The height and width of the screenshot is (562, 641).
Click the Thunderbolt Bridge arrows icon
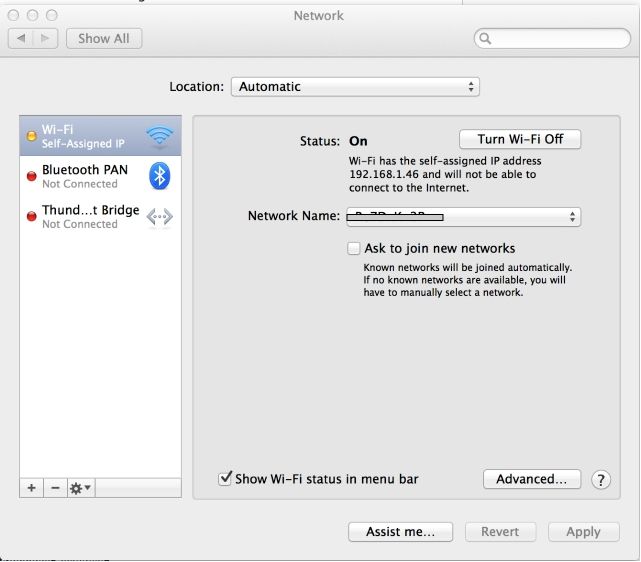(x=159, y=216)
